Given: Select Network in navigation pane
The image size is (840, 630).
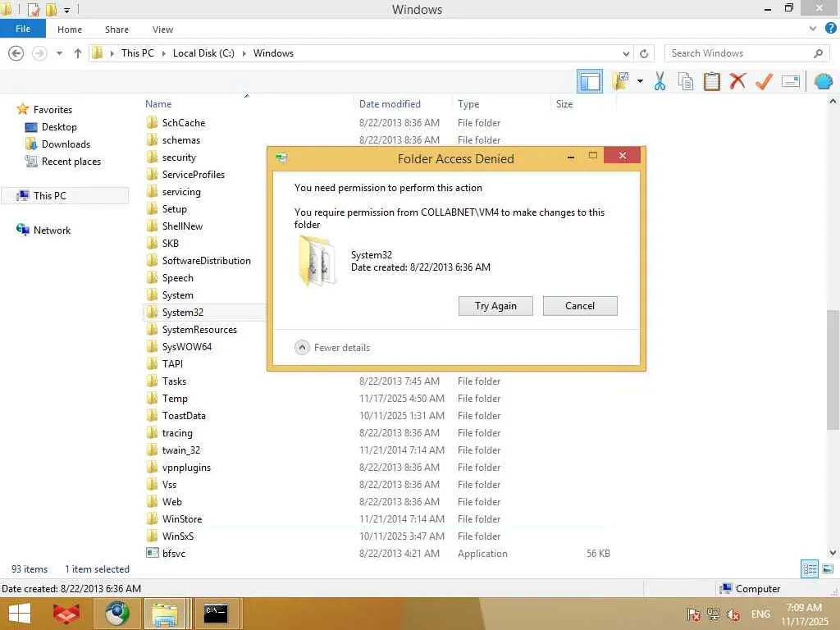Looking at the screenshot, I should pos(44,230).
